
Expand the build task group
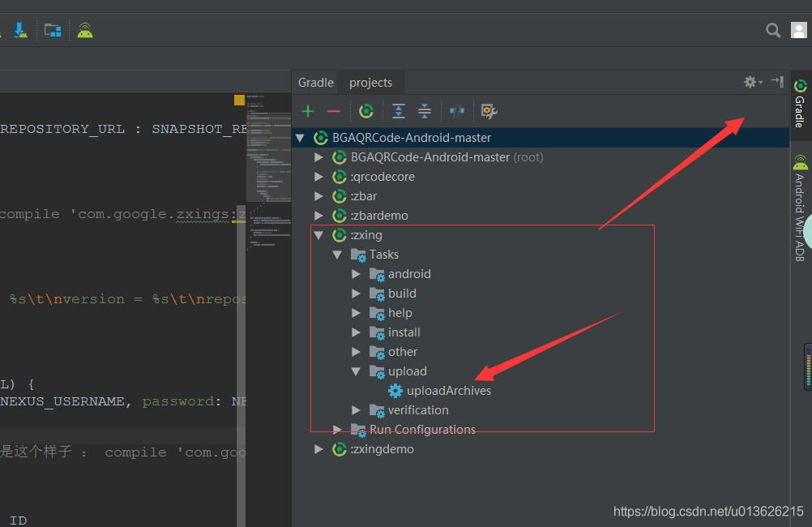357,293
